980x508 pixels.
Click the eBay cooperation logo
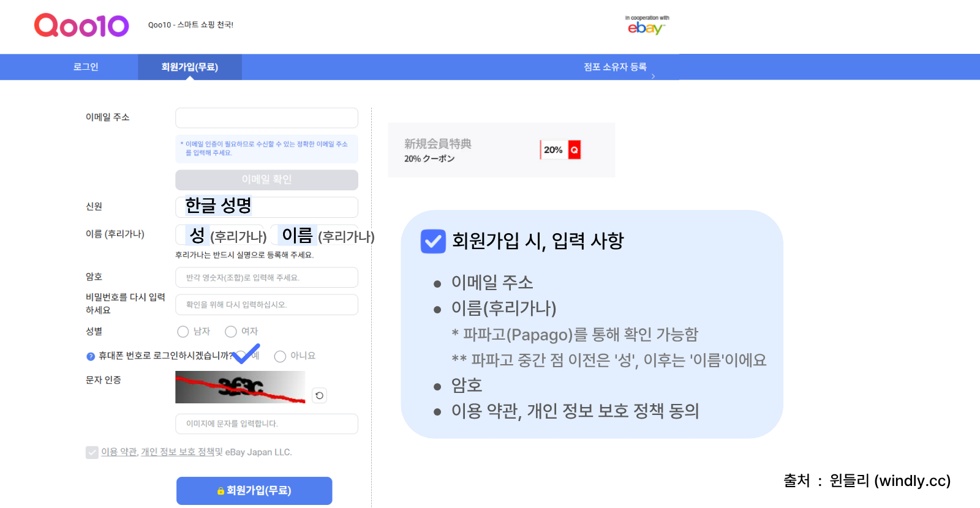click(647, 25)
